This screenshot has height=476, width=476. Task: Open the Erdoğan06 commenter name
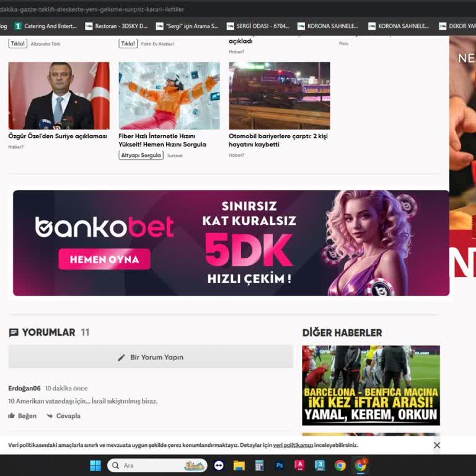[24, 388]
